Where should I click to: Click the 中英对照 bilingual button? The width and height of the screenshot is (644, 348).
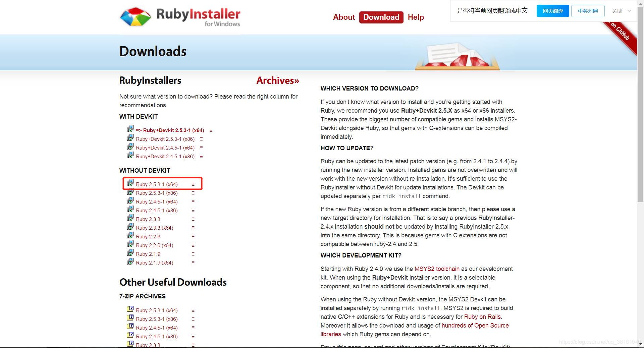588,11
